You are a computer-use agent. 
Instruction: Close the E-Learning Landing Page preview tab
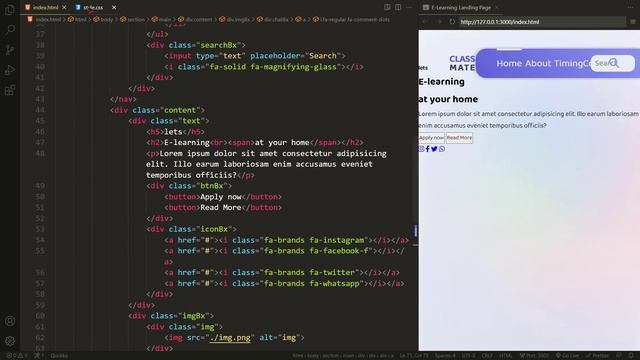(497, 7)
